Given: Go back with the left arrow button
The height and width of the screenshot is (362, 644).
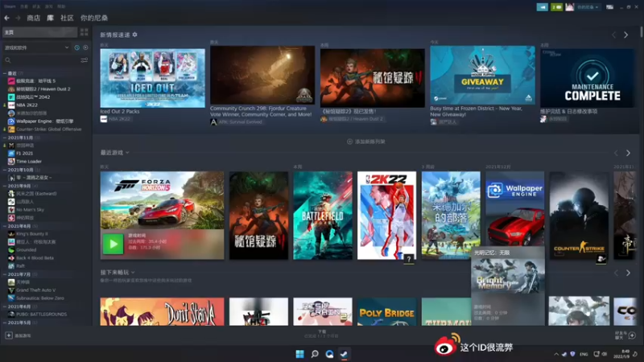Looking at the screenshot, I should (6, 18).
